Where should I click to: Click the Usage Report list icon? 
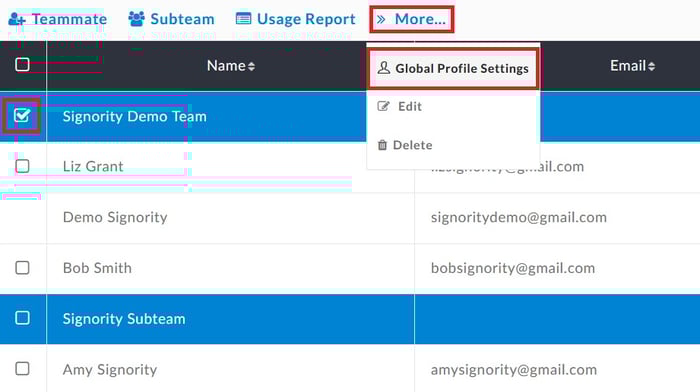pos(243,19)
